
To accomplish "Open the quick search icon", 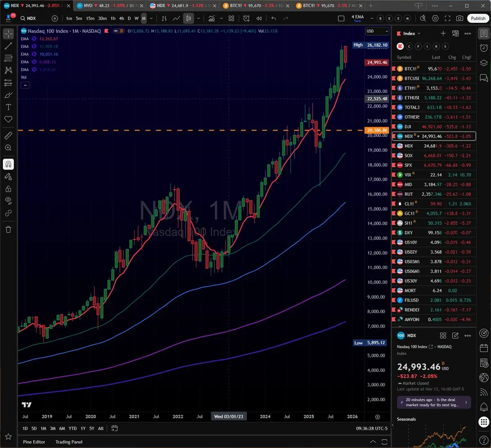I will (x=423, y=18).
